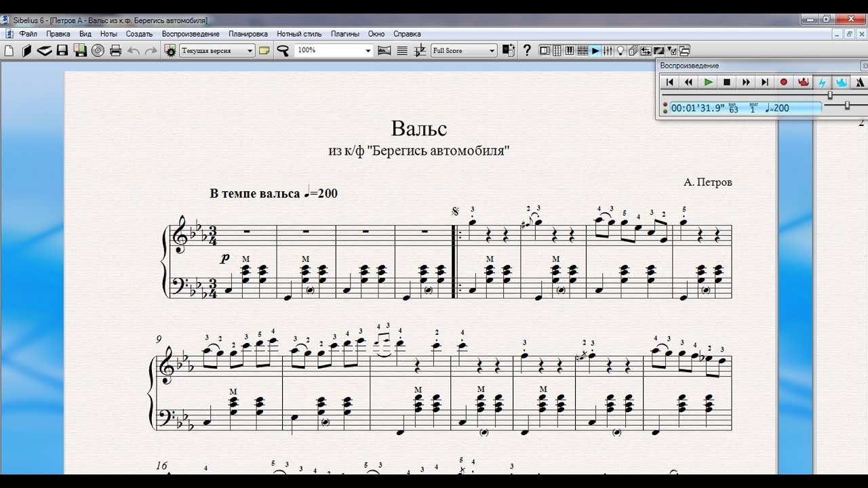Open the Плагины menu
This screenshot has height=488, width=868.
point(345,34)
